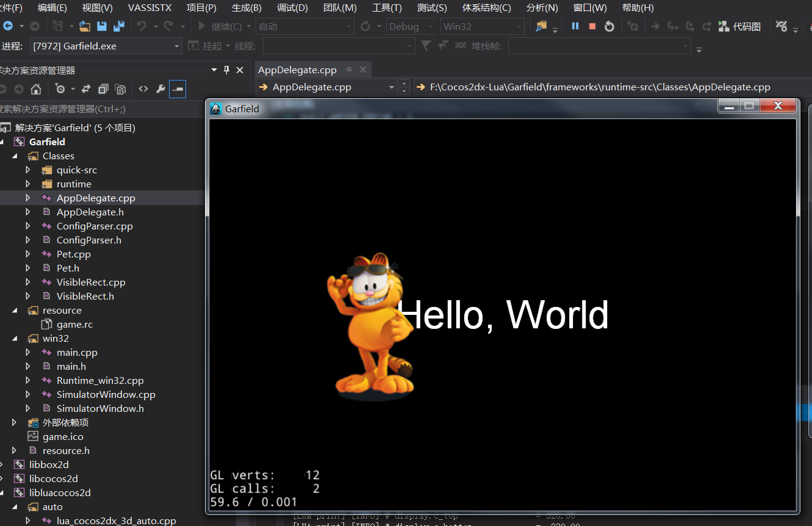Click the file path navigation bar

613,87
